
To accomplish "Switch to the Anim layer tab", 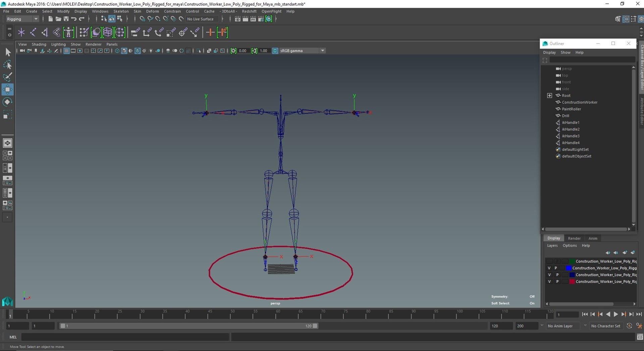I will tap(593, 238).
